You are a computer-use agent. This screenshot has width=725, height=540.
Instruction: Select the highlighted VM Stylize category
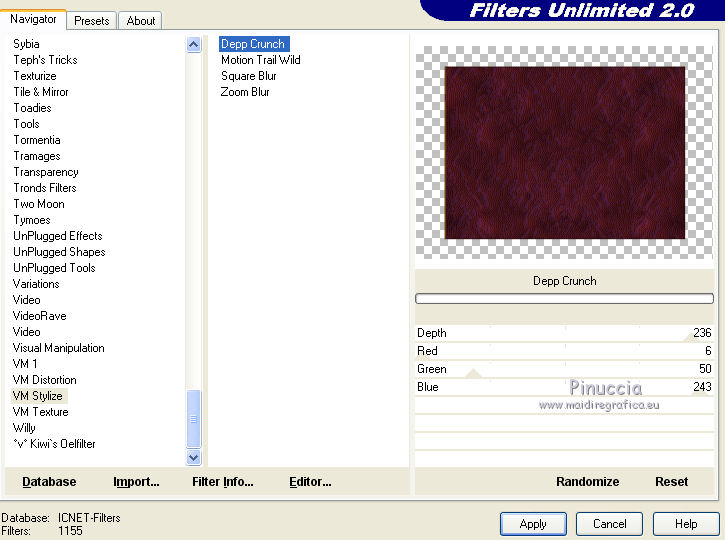[39, 396]
